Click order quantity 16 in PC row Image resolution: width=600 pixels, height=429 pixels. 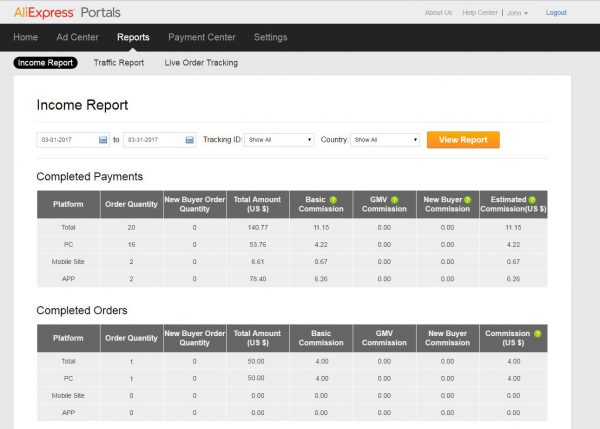click(131, 245)
